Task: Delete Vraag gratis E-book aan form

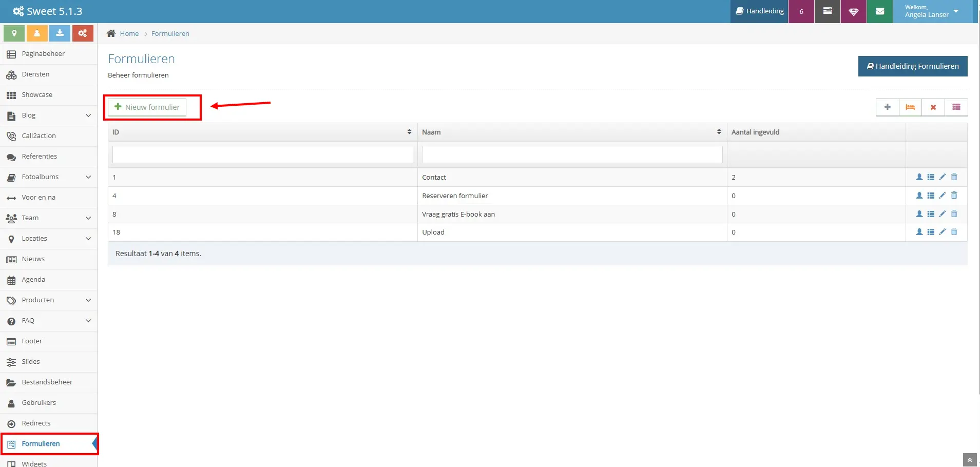Action: tap(954, 214)
